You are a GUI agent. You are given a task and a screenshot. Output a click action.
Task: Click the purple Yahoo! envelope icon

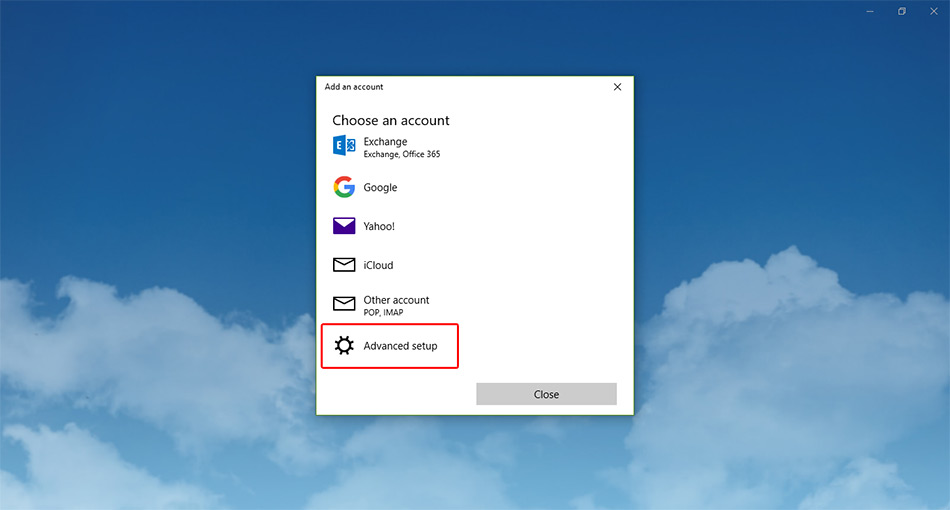344,226
